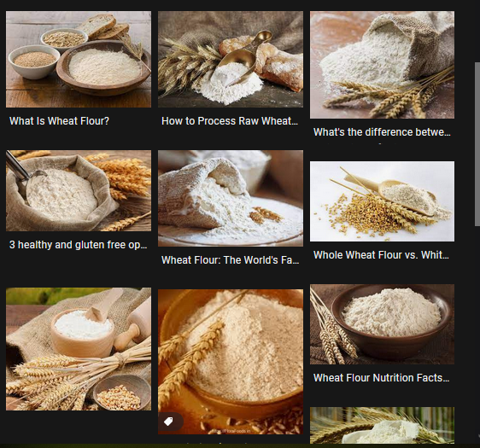Open the 'What Is Wheat Flour?' link

[59, 121]
